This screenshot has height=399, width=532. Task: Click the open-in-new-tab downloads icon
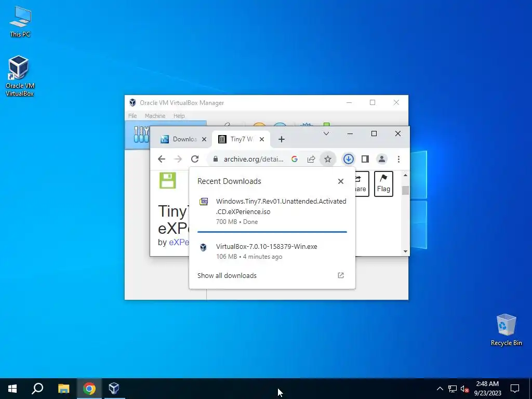(x=341, y=275)
